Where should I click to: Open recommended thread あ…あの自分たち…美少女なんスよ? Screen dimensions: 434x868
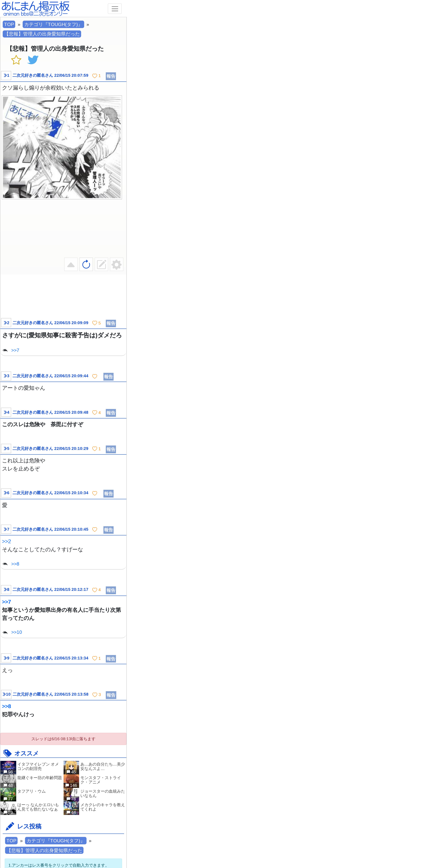95,768
